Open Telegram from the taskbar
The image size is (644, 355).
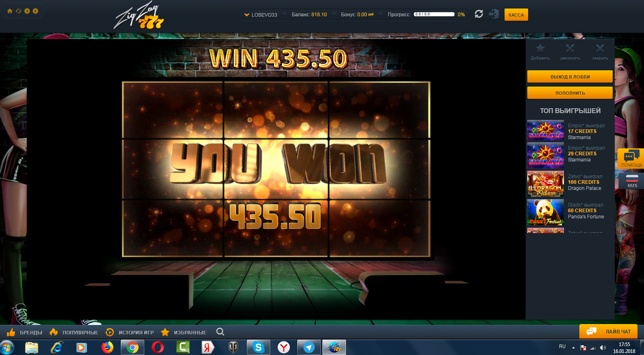(309, 347)
